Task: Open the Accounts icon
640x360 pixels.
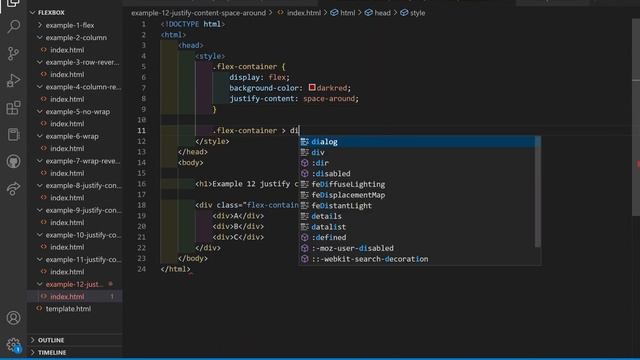Action: 13,318
